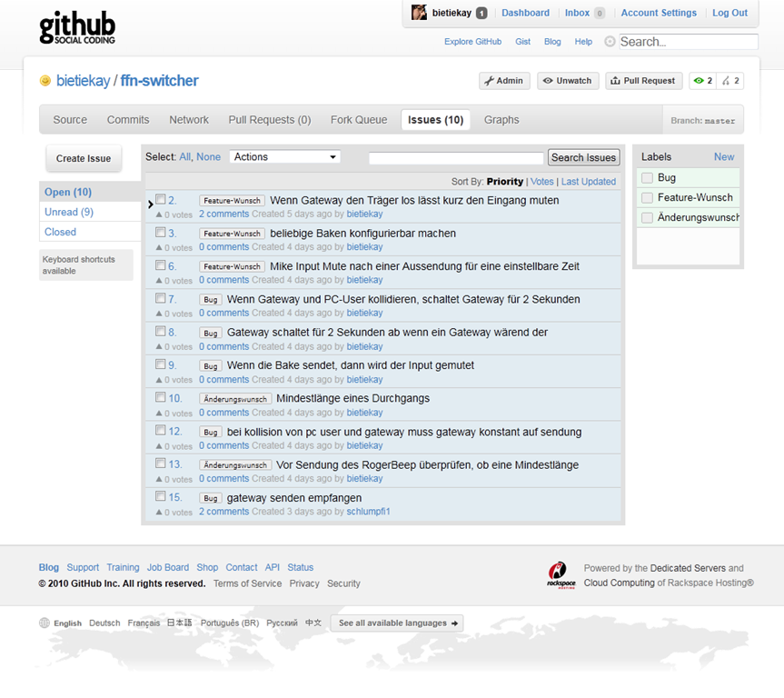Open the Dashboard link
Image resolution: width=784 pixels, height=698 pixels.
(525, 13)
